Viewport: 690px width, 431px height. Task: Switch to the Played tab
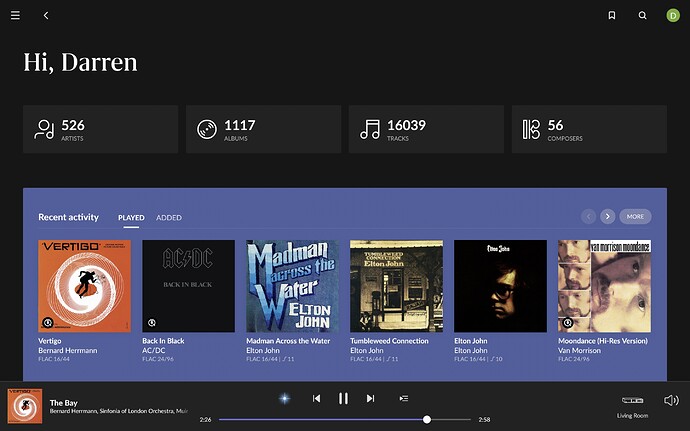point(131,217)
